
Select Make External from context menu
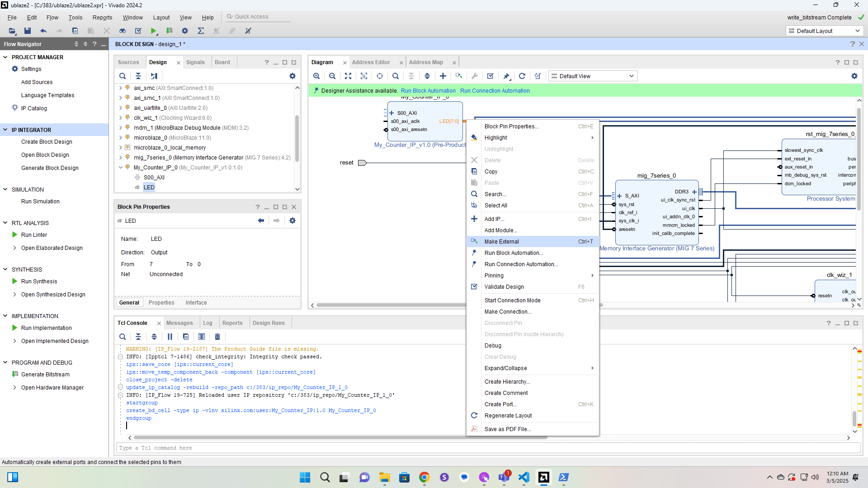(502, 242)
